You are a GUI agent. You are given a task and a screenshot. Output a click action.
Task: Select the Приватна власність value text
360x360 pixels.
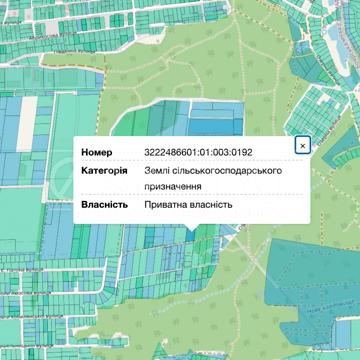[x=188, y=205]
